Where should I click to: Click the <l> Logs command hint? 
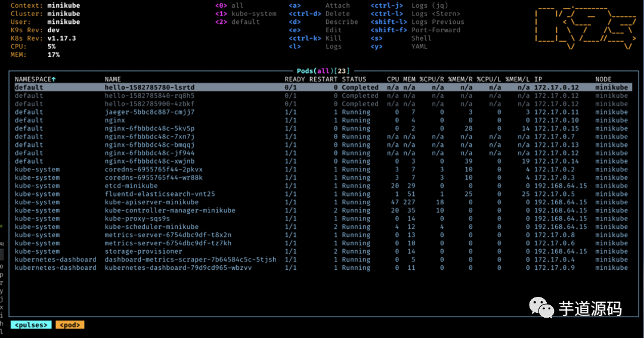click(x=315, y=47)
